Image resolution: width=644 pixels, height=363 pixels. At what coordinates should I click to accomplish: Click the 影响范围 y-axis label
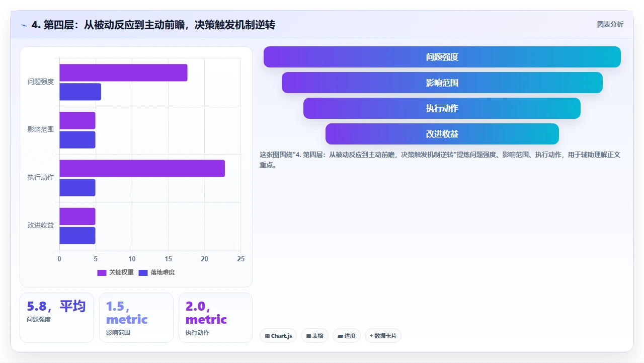coord(41,129)
